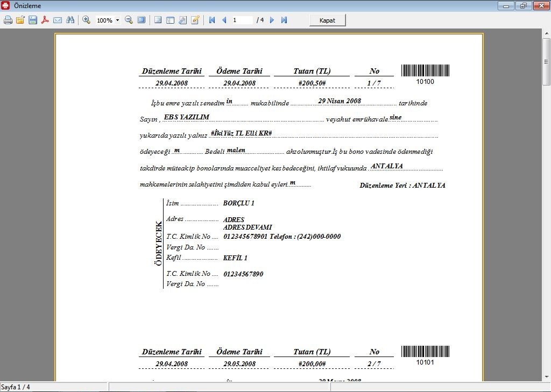Click the barcode labeled 10100
551x392 pixels.
click(425, 70)
